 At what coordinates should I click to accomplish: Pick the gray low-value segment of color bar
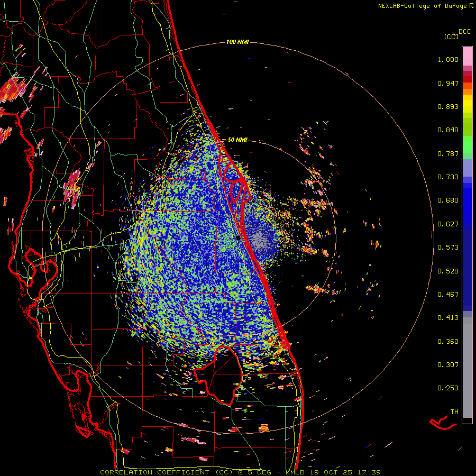pos(467,368)
